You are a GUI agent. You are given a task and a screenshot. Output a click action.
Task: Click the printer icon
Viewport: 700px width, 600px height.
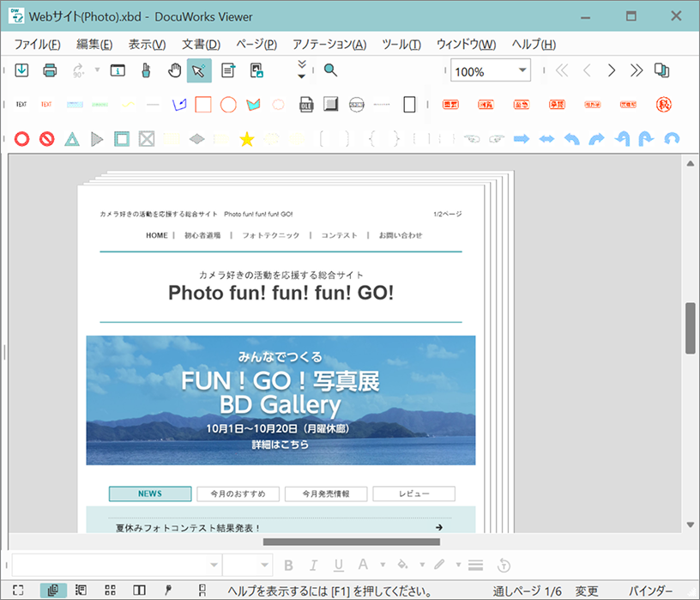(50, 70)
